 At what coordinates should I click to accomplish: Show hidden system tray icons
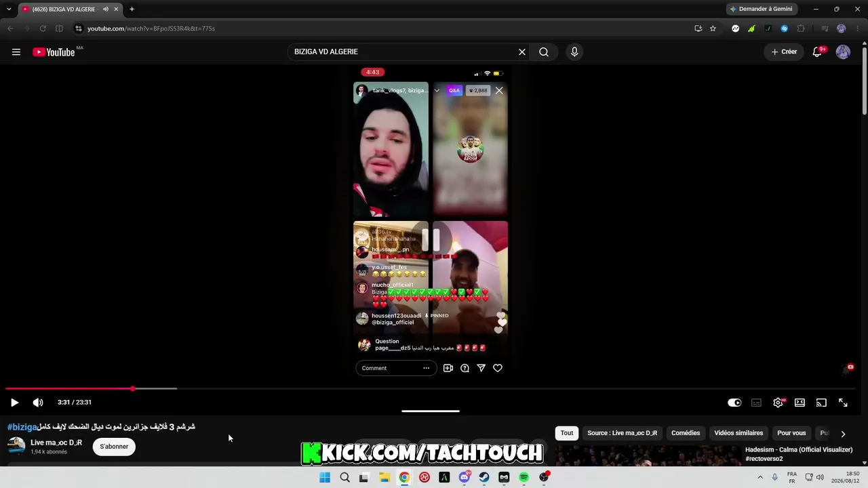click(x=760, y=477)
